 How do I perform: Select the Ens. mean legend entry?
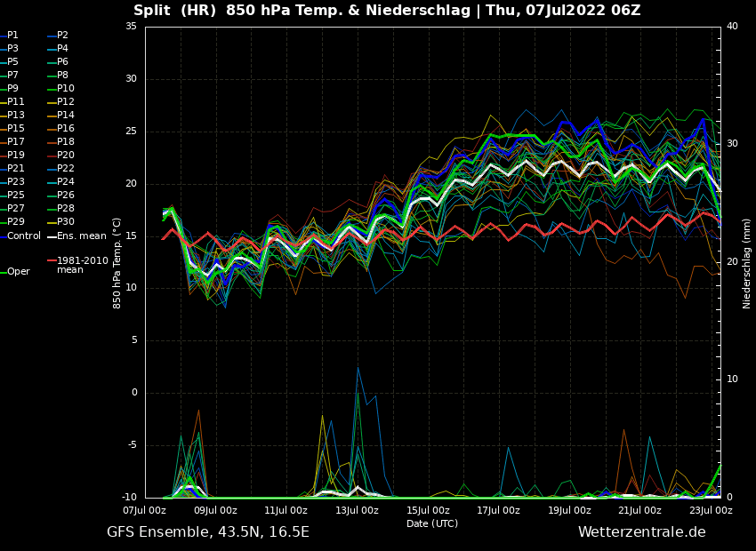tap(81, 236)
